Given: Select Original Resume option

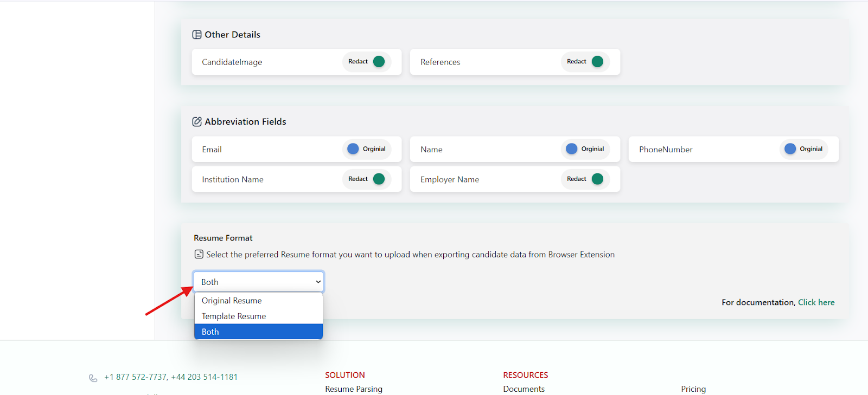Looking at the screenshot, I should pos(259,301).
